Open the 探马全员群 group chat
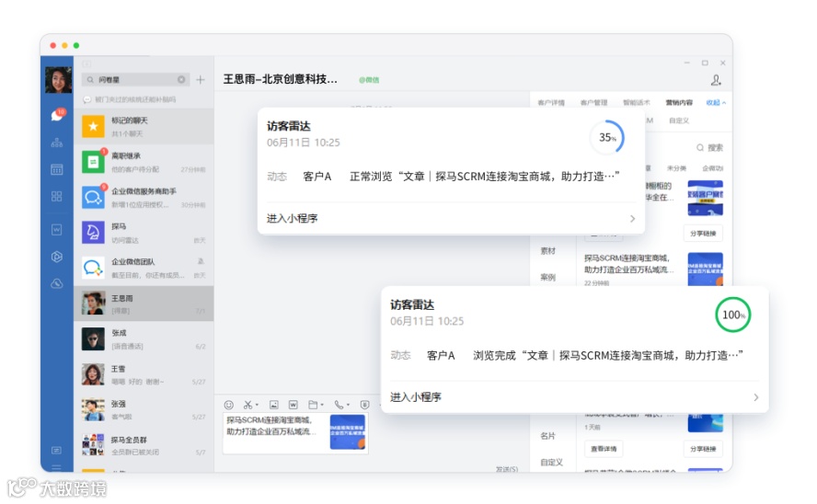 pos(144,445)
